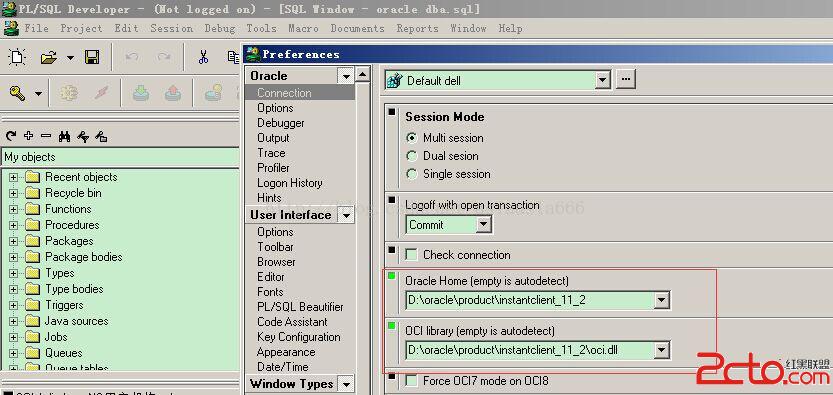The width and height of the screenshot is (833, 395).
Task: Open Logon History preferences page
Action: (290, 183)
